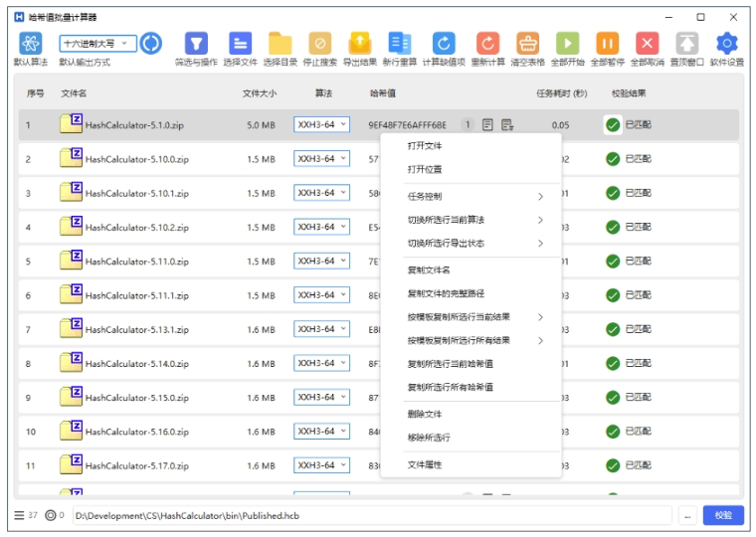The height and width of the screenshot is (537, 756).
Task: Click the 新行重算 toolbar icon
Action: (400, 44)
